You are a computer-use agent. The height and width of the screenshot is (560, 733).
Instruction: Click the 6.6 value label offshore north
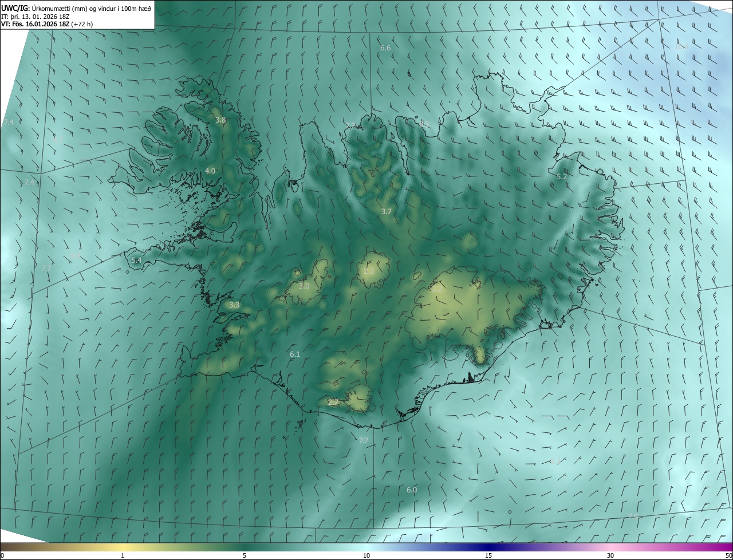[385, 48]
